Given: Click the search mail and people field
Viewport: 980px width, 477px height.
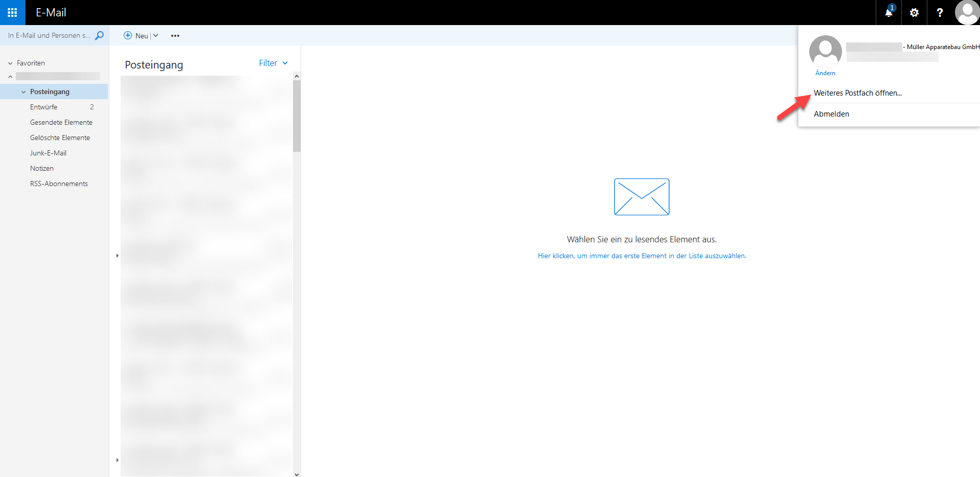Looking at the screenshot, I should coord(49,35).
